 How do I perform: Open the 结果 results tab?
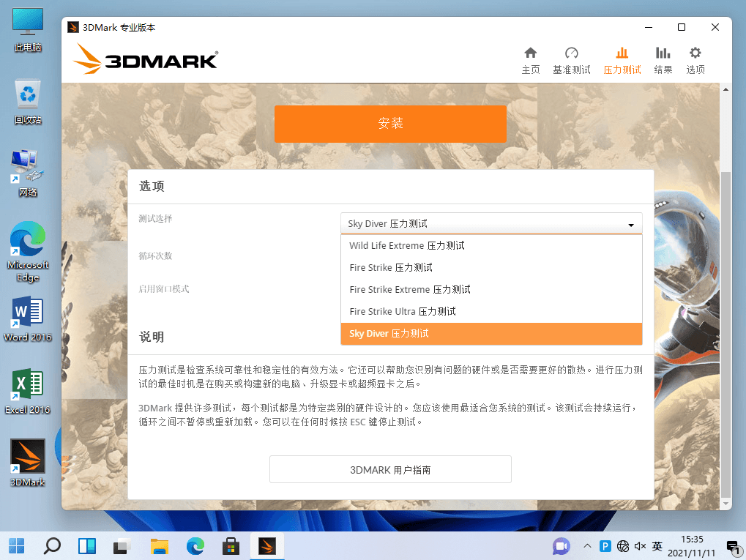663,61
